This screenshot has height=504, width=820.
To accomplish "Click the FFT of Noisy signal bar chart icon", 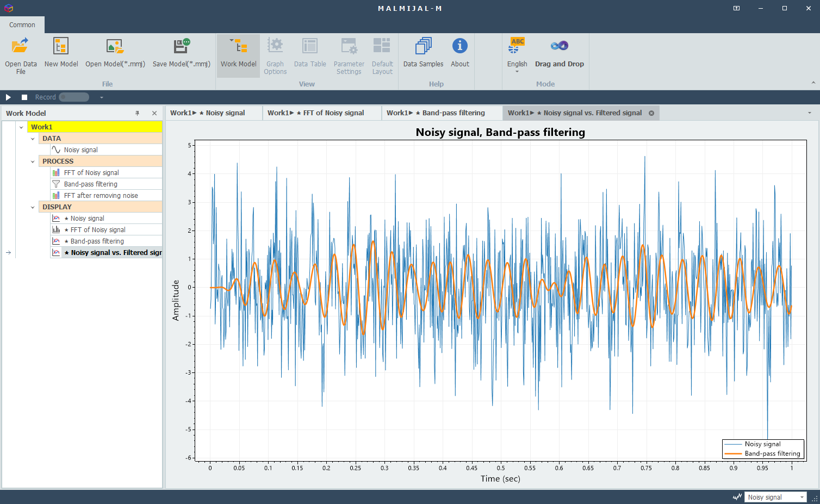I will coord(56,173).
